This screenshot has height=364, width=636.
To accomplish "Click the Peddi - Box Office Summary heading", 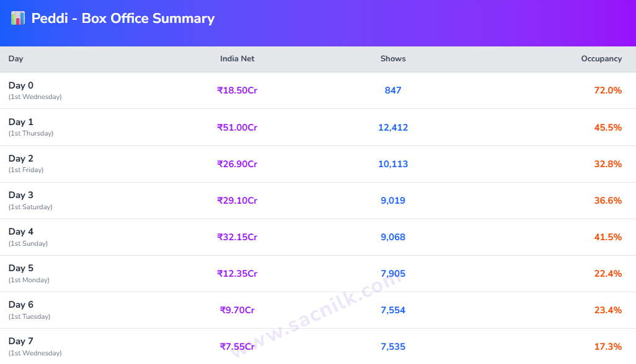I will [123, 18].
